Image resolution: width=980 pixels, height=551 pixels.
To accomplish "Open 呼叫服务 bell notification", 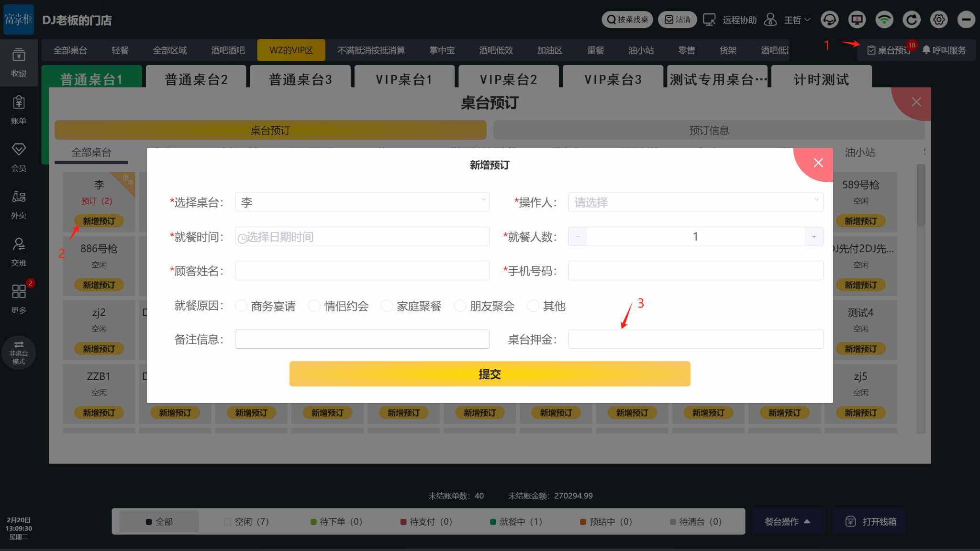I will (944, 50).
